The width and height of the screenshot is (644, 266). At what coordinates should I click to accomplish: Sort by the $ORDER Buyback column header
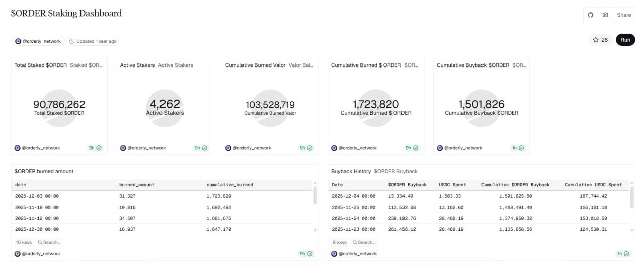click(407, 185)
